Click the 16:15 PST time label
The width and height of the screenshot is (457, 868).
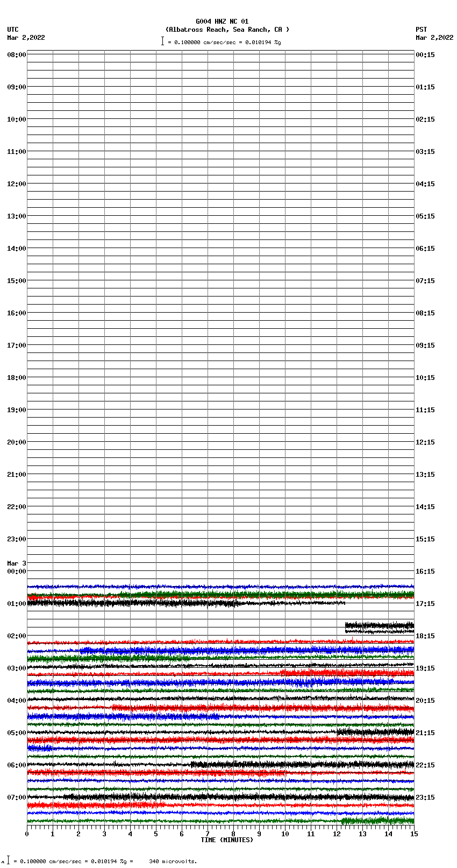pyautogui.click(x=425, y=571)
